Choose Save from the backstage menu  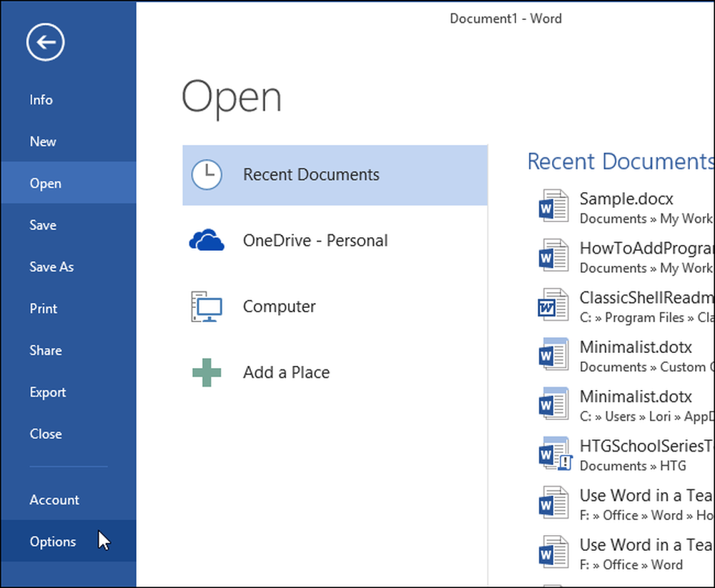point(69,225)
